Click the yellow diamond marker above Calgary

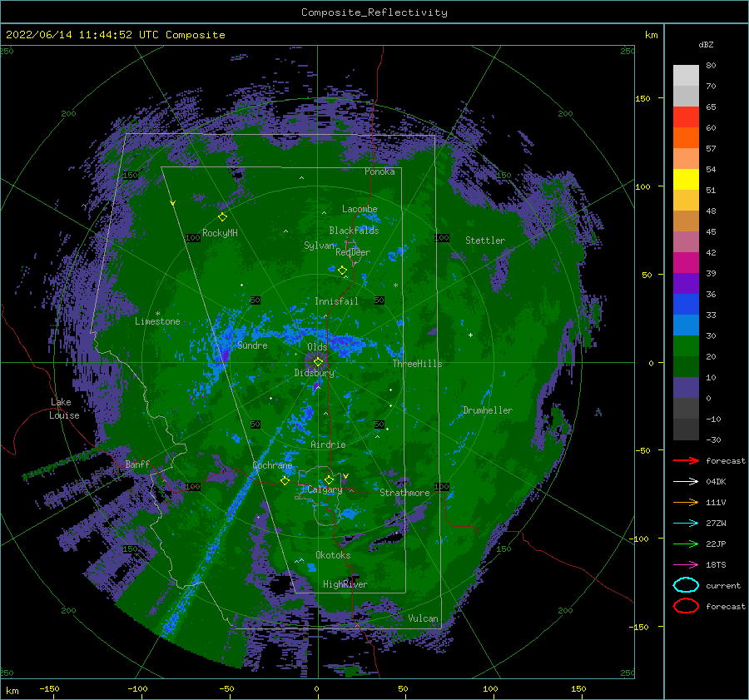coord(329,479)
